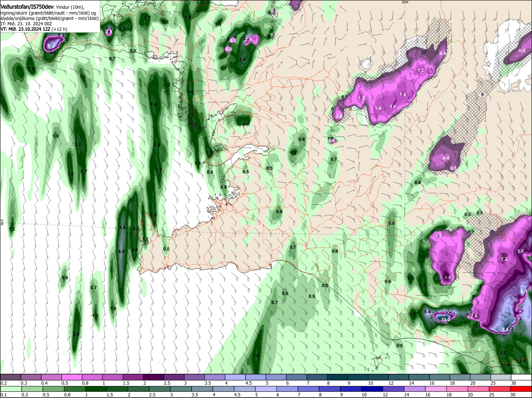This screenshot has width=532, height=398.
Task: Click the 64N latitude label at left edge
Action: (2, 223)
